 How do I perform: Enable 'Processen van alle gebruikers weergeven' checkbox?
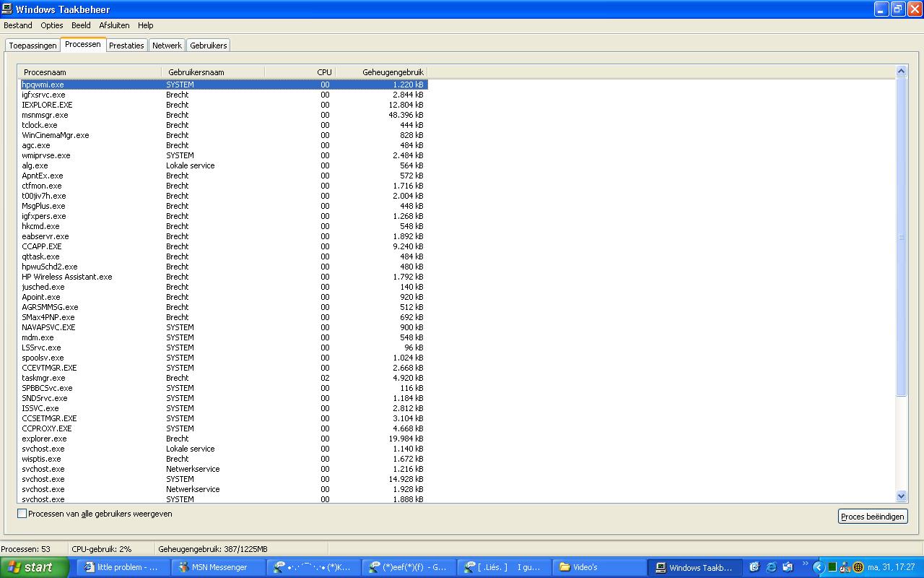pos(22,514)
